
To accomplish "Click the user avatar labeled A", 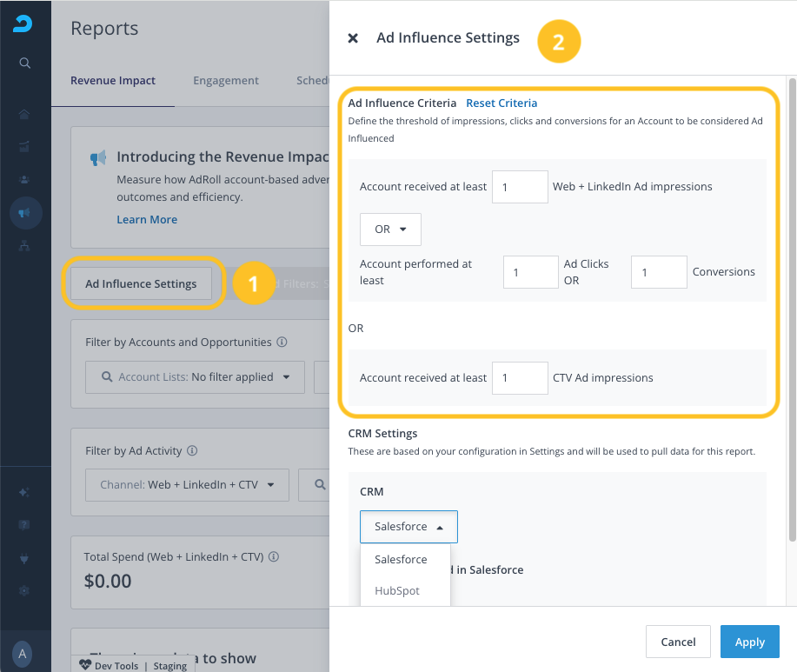I will (23, 654).
